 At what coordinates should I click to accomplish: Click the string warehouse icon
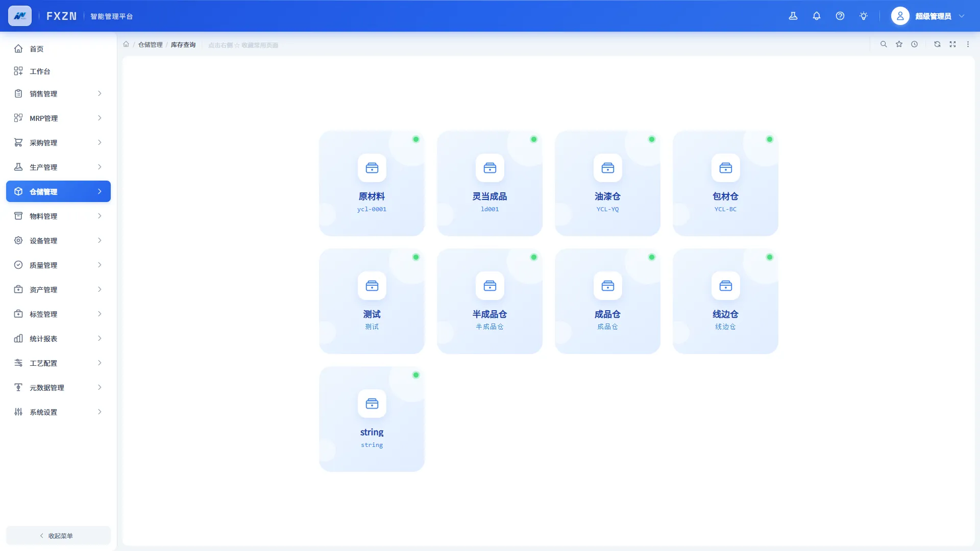click(372, 404)
